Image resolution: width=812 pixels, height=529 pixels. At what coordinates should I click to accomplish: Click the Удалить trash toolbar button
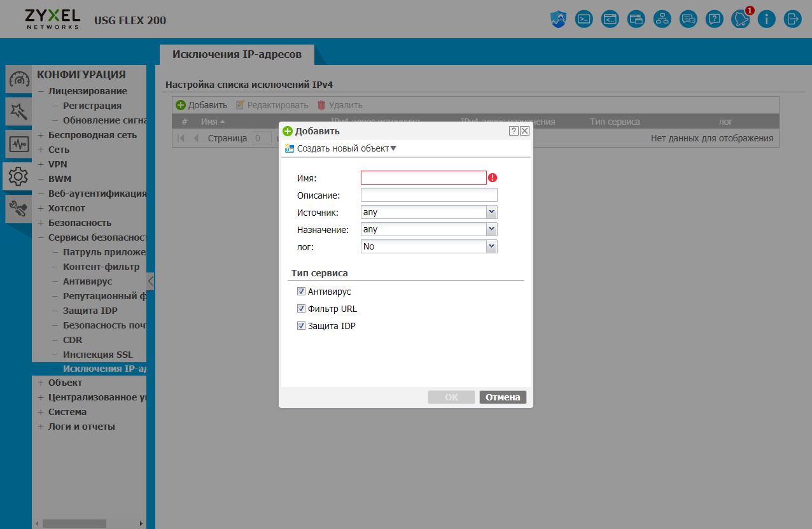coord(340,105)
